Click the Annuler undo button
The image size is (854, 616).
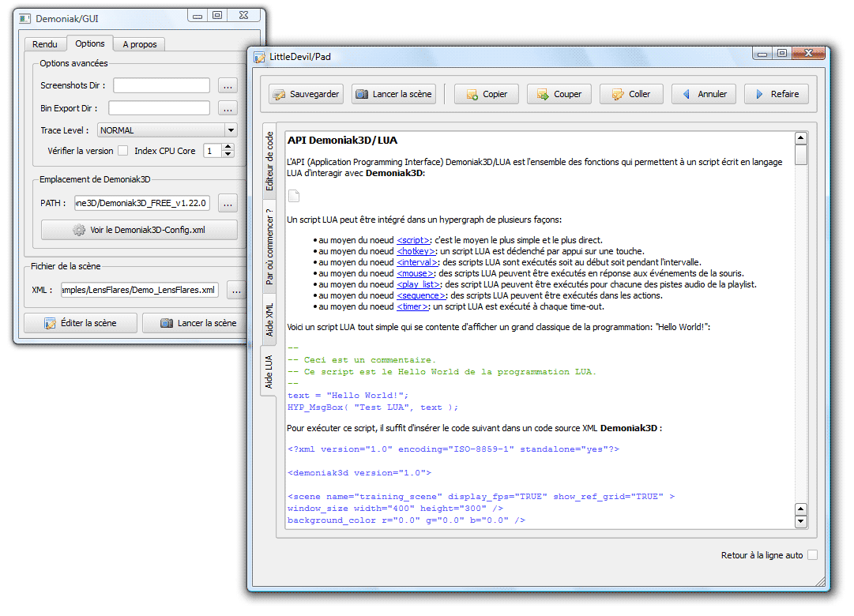704,94
